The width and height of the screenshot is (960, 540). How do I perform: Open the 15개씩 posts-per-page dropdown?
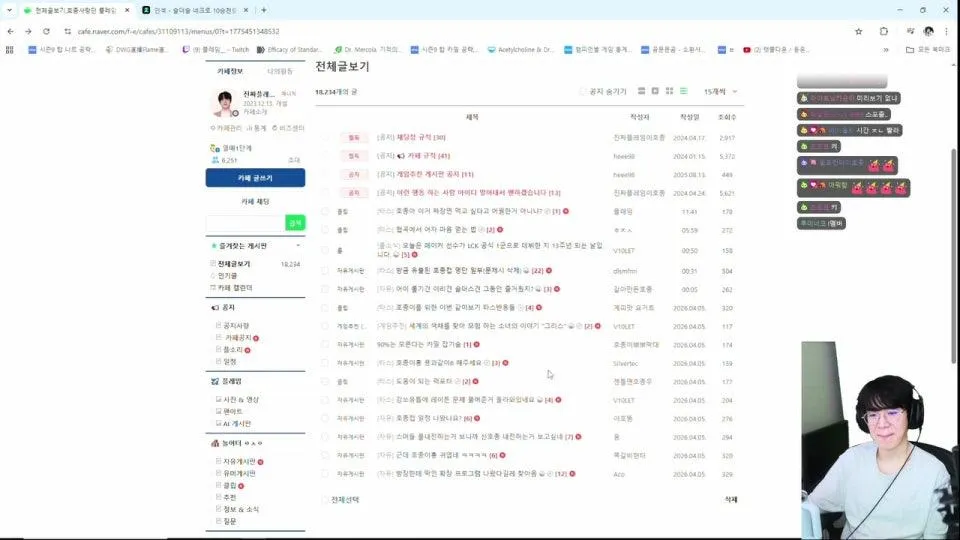720,91
